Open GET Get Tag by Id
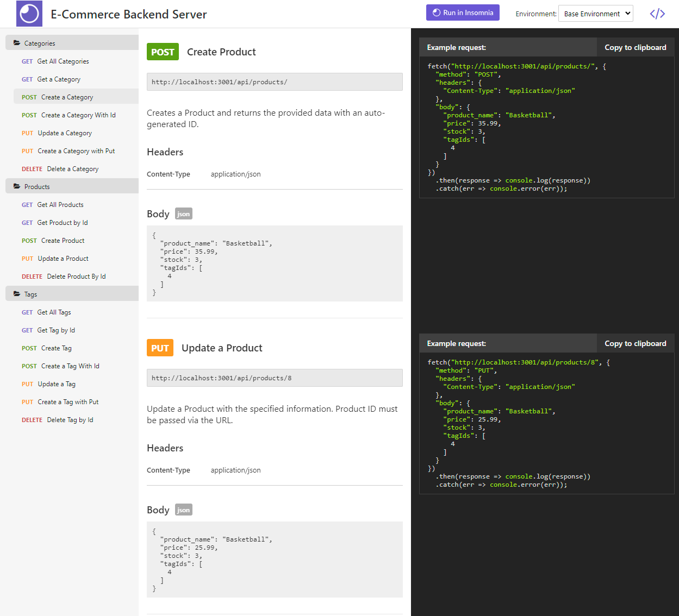 point(76,330)
